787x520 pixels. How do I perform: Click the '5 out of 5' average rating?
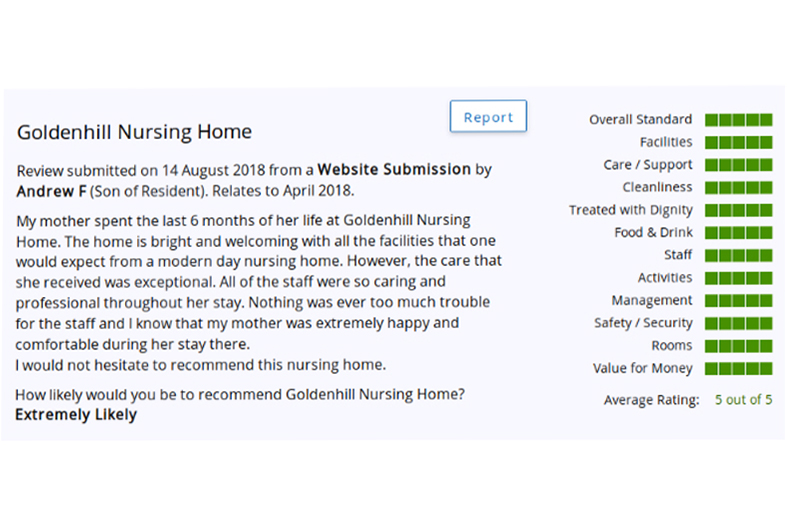pyautogui.click(x=743, y=400)
